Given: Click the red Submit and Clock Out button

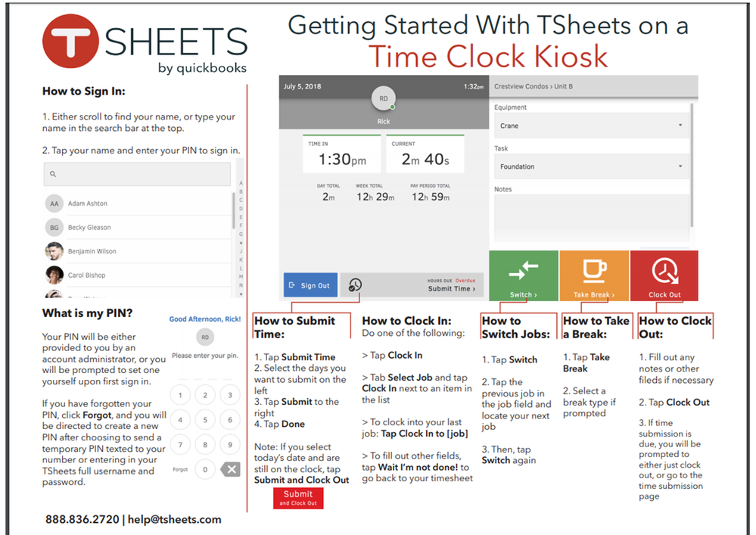Looking at the screenshot, I should [298, 498].
